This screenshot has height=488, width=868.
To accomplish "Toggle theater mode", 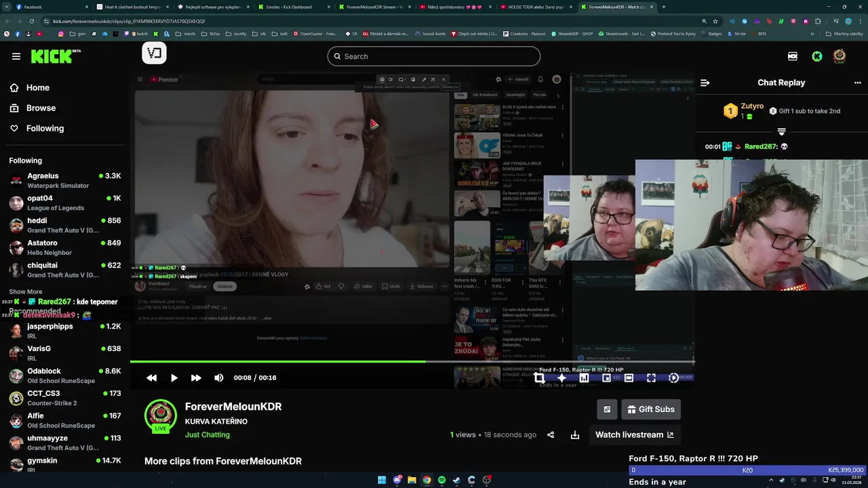I will [x=629, y=378].
